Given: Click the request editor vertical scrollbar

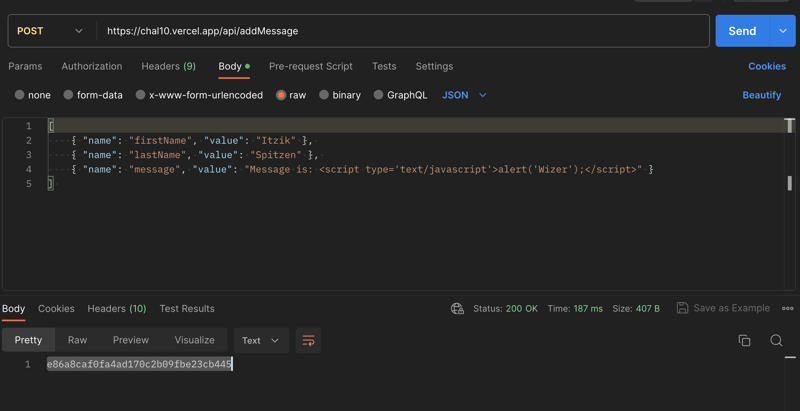Looking at the screenshot, I should (790, 204).
